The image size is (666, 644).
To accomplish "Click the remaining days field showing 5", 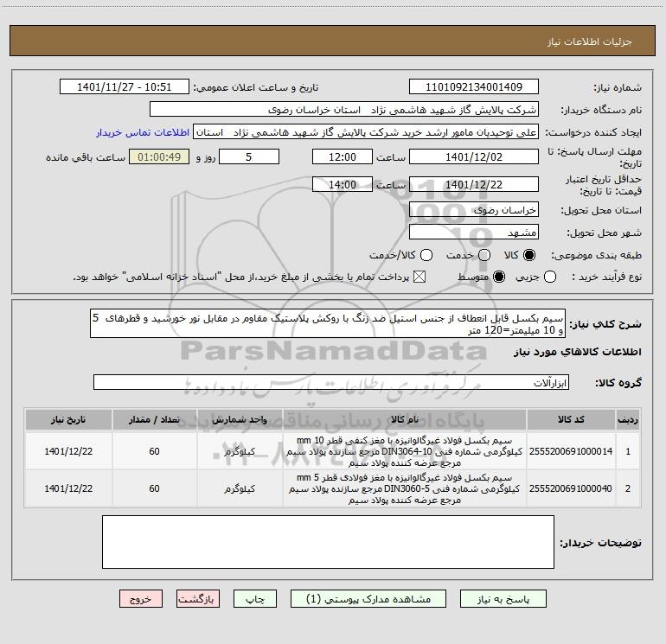I will pyautogui.click(x=249, y=156).
